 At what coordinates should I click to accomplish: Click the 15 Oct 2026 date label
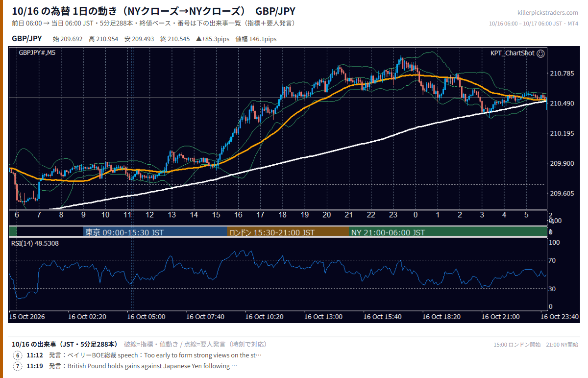[x=27, y=317]
